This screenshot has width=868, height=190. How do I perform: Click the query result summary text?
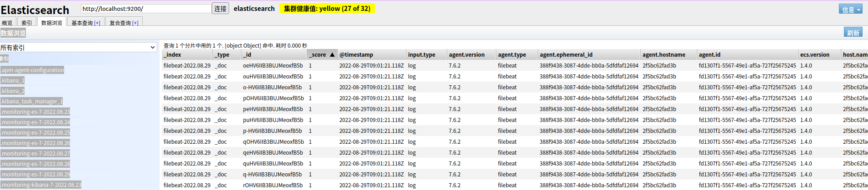click(x=235, y=45)
